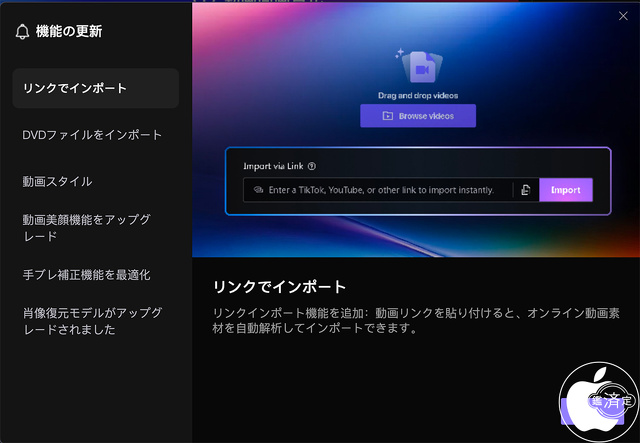
Task: Select 手ブレ補正機能を最適化 entry
Action: (x=87, y=275)
